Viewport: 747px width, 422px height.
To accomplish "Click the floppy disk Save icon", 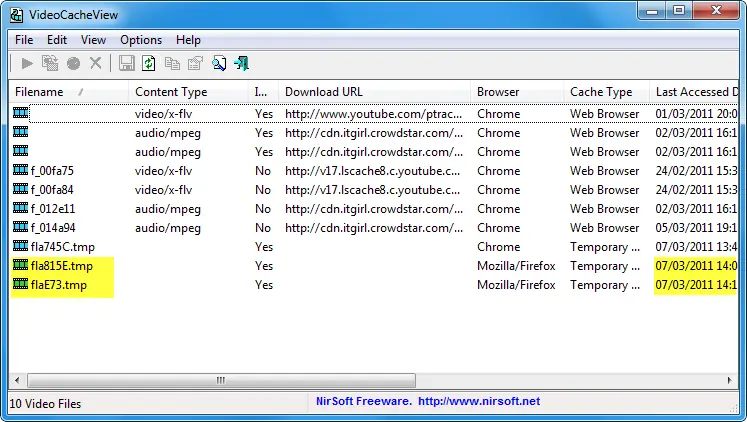I will click(x=126, y=63).
